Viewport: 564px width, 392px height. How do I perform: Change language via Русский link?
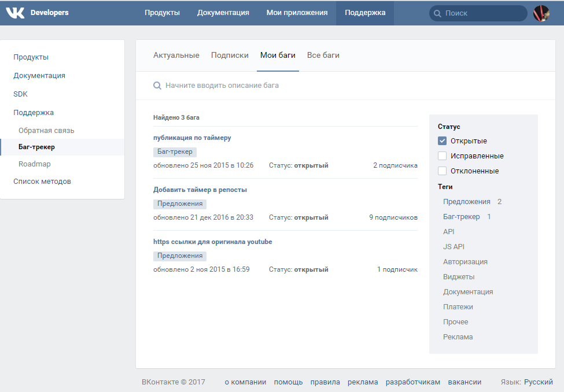click(x=539, y=382)
